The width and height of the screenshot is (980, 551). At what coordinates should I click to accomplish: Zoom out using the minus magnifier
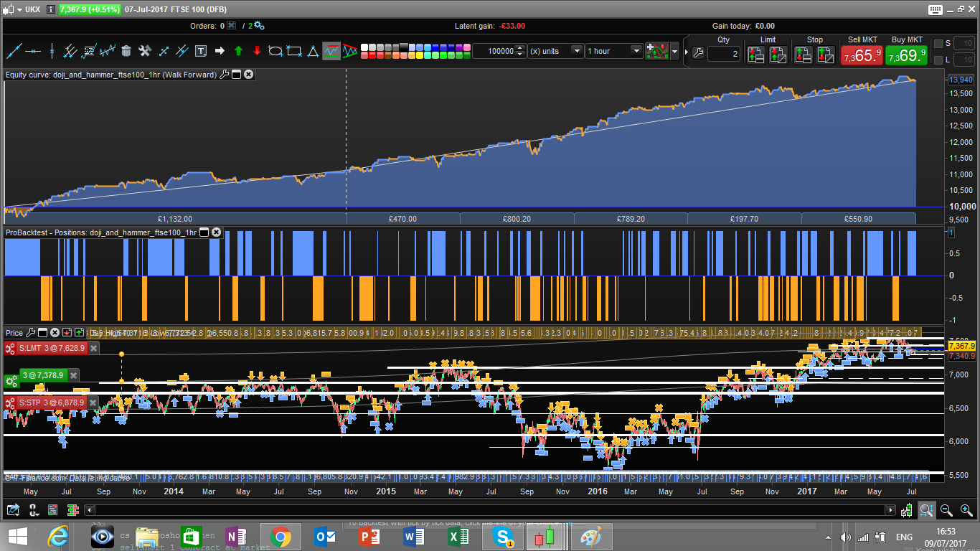tap(946, 510)
